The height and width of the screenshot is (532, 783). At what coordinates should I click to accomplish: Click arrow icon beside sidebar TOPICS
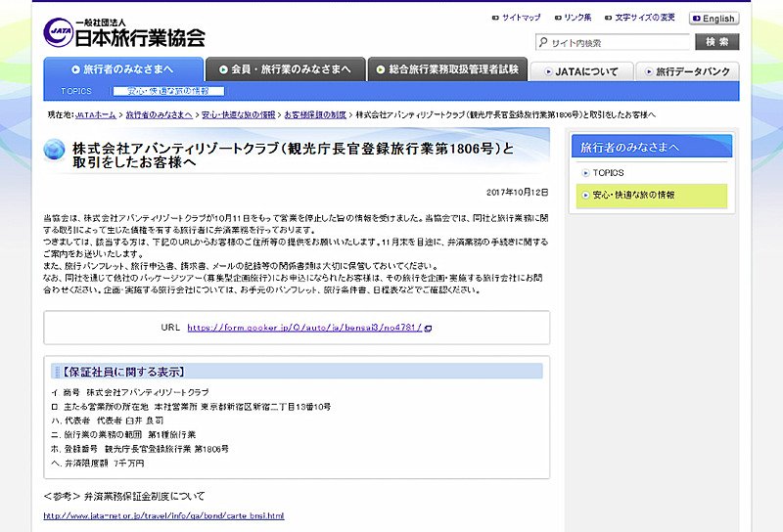tap(585, 173)
